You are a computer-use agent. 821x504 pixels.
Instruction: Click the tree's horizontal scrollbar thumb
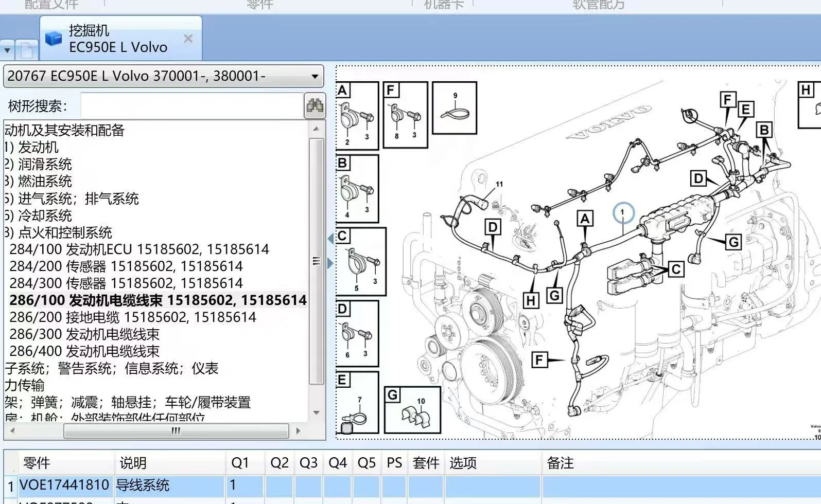click(176, 431)
